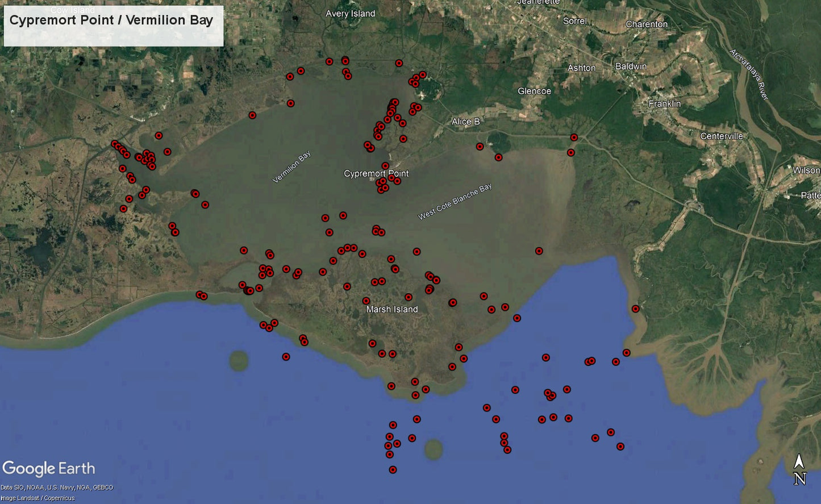The image size is (821, 504).
Task: Select the Cypremort Point place label
Action: pyautogui.click(x=377, y=173)
